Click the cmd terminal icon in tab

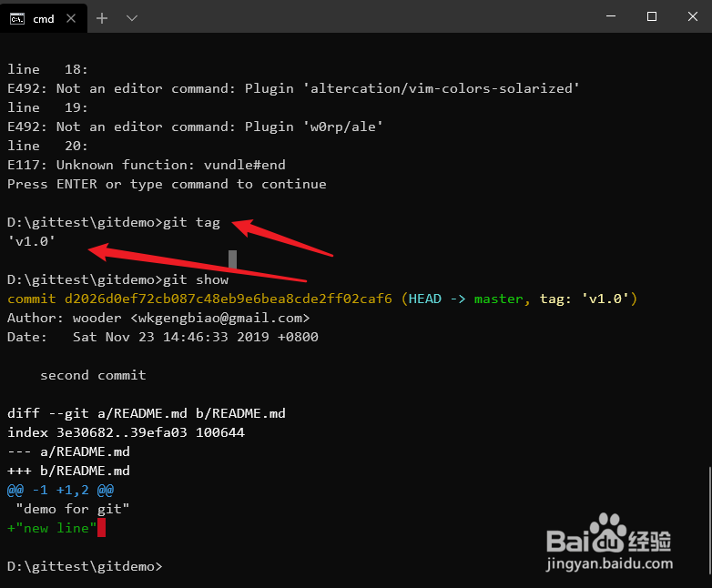pyautogui.click(x=17, y=18)
